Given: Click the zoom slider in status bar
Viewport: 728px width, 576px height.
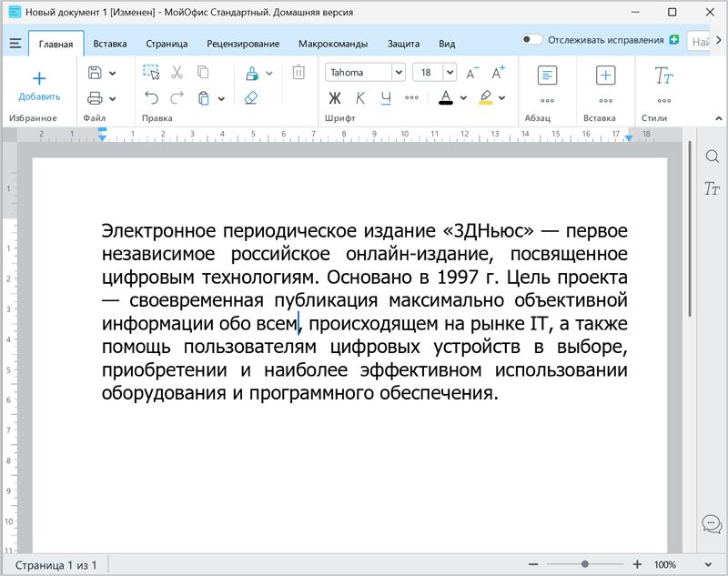Looking at the screenshot, I should point(585,565).
